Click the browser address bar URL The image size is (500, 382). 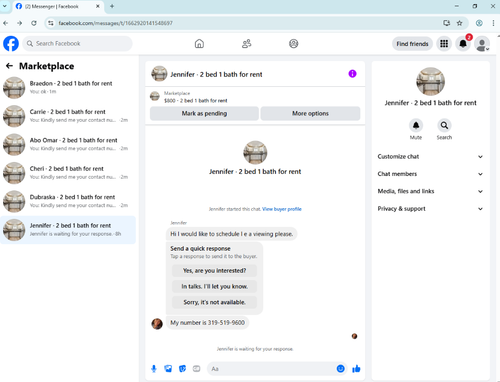point(116,23)
